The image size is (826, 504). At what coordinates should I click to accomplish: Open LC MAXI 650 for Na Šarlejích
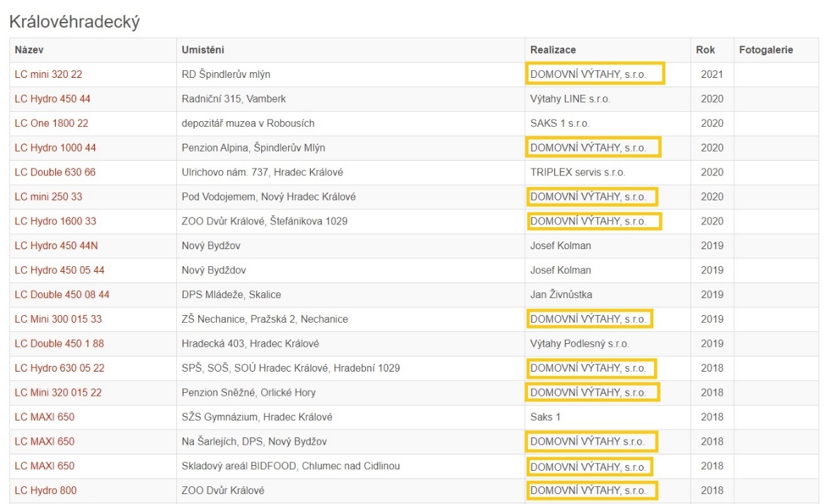45,442
